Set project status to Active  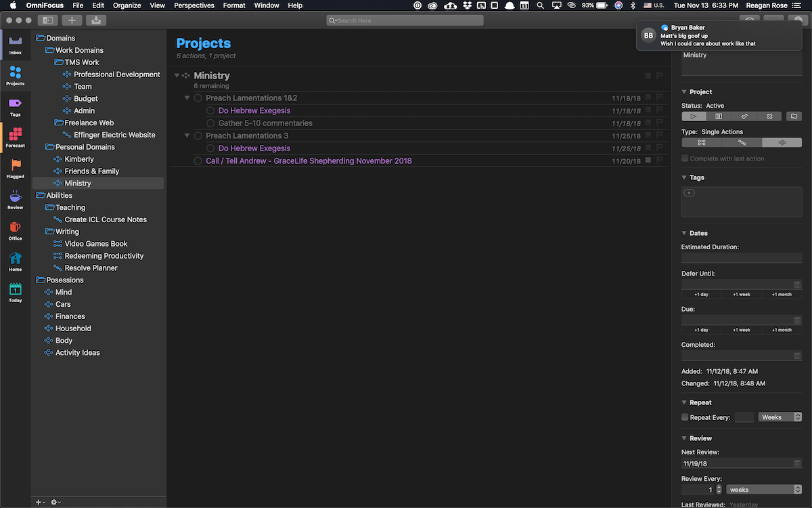(x=694, y=117)
